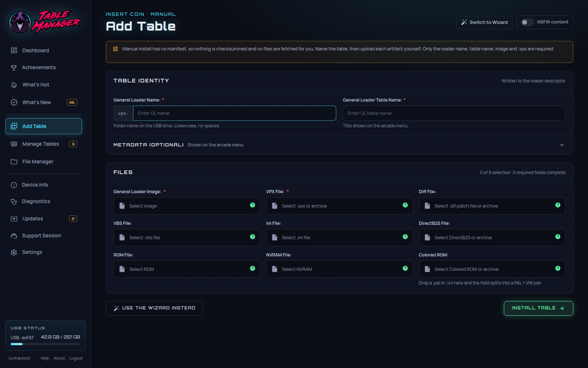The height and width of the screenshot is (368, 588).
Task: Choose a .vpx file or archive
Action: 339,206
